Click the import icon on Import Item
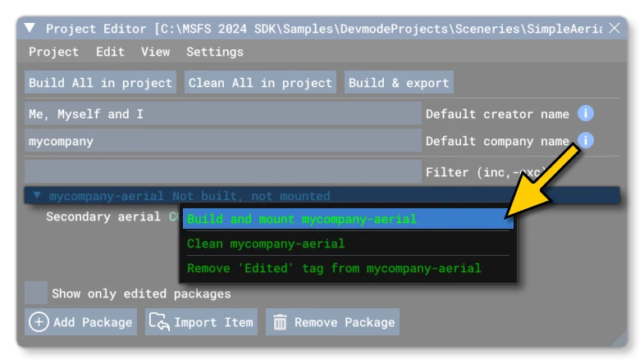644x364 pixels. point(159,321)
